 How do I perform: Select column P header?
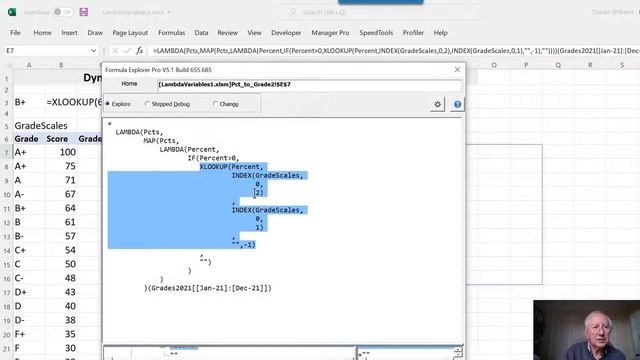pyautogui.click(x=526, y=65)
